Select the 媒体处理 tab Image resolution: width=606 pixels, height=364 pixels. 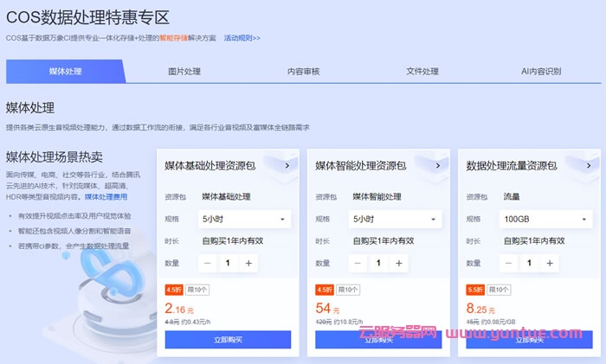(x=65, y=71)
